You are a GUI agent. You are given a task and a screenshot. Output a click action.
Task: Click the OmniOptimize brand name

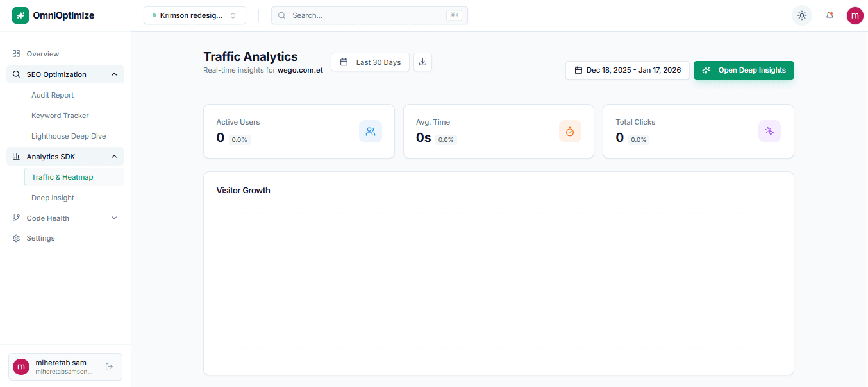click(63, 15)
